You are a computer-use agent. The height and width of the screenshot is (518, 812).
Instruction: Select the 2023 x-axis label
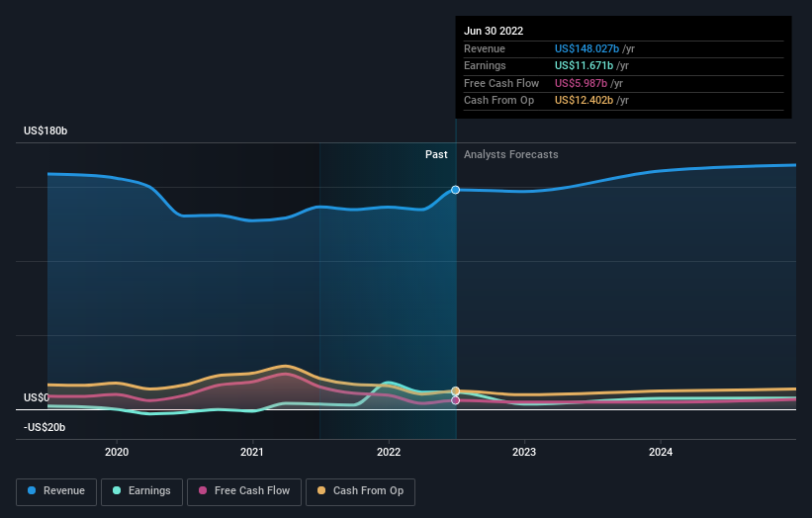[x=524, y=453]
